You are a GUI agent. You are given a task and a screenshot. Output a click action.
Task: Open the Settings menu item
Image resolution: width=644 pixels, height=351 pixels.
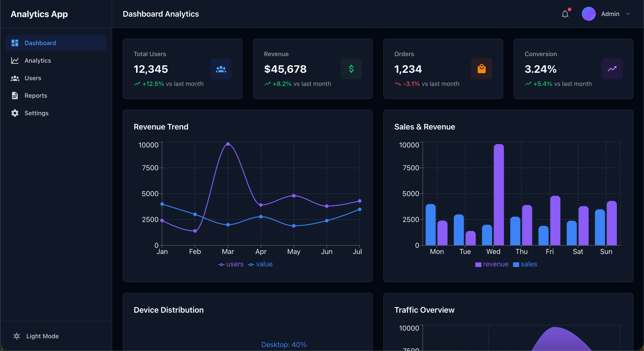(x=56, y=113)
